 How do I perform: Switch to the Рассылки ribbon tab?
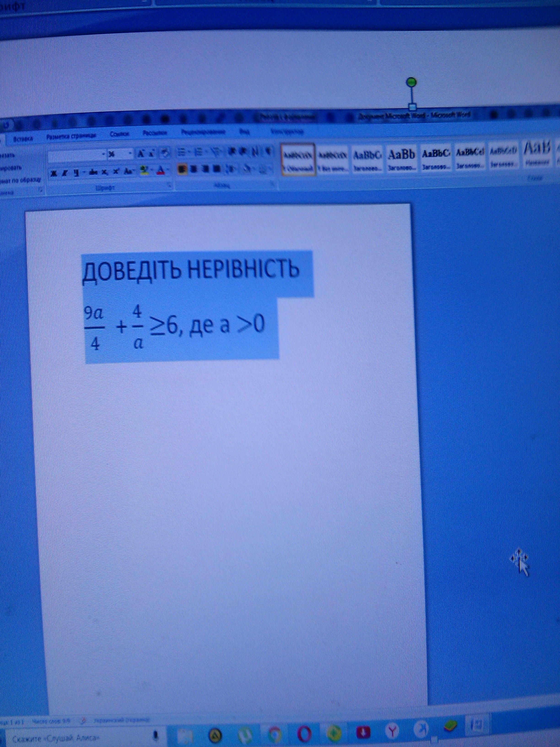pyautogui.click(x=155, y=133)
